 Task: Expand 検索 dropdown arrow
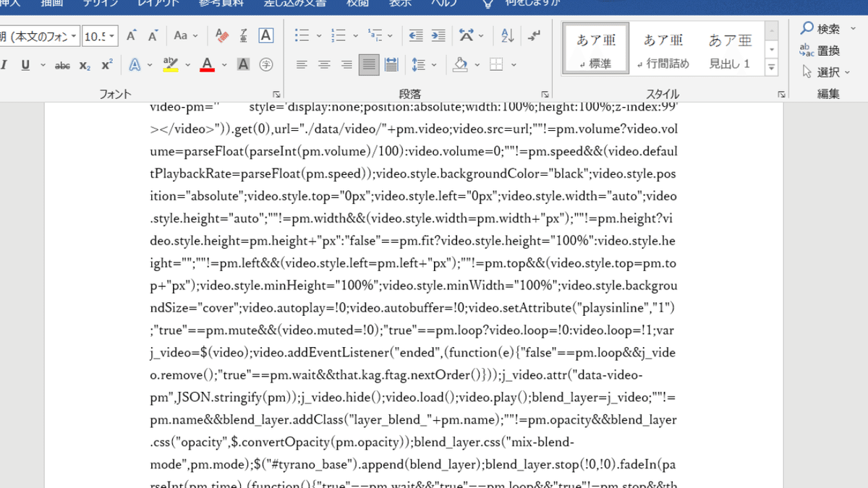pos(854,29)
